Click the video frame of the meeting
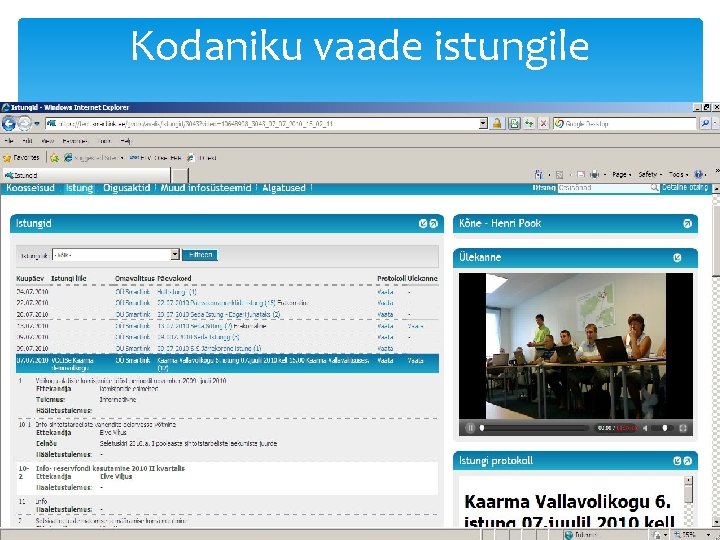 (x=575, y=346)
